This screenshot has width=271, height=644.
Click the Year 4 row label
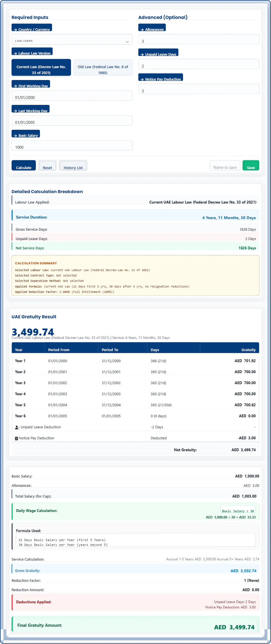(x=20, y=394)
